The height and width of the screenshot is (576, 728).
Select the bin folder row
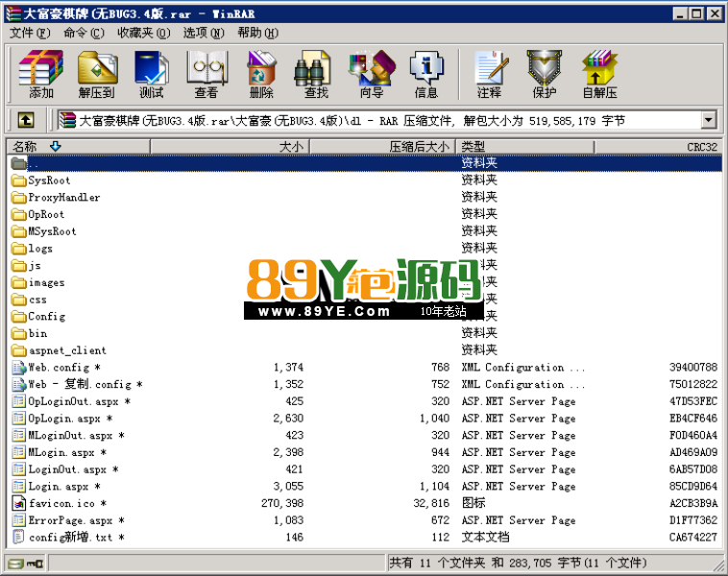365,334
